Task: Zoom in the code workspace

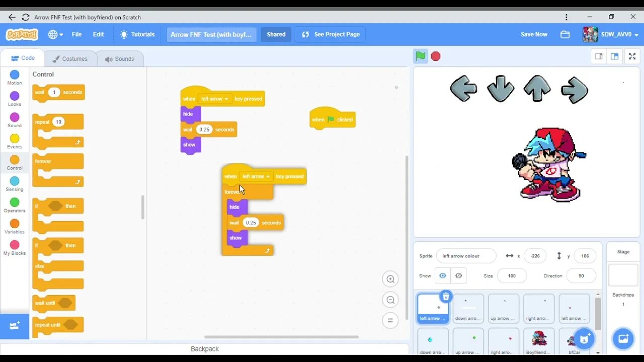Action: point(390,279)
